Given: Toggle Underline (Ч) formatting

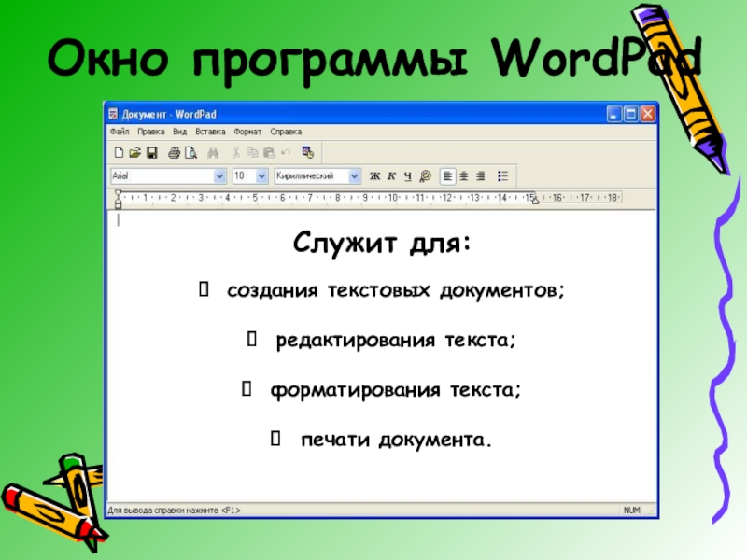Looking at the screenshot, I should tap(408, 176).
